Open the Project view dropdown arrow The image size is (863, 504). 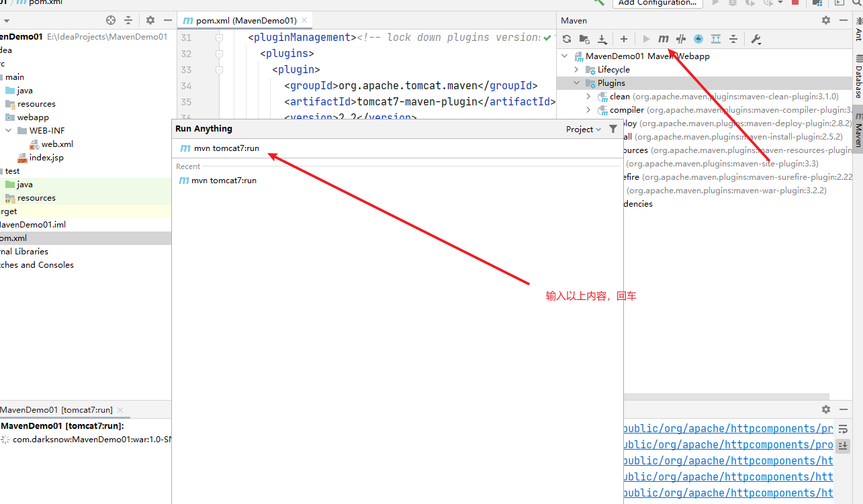[x=6, y=21]
